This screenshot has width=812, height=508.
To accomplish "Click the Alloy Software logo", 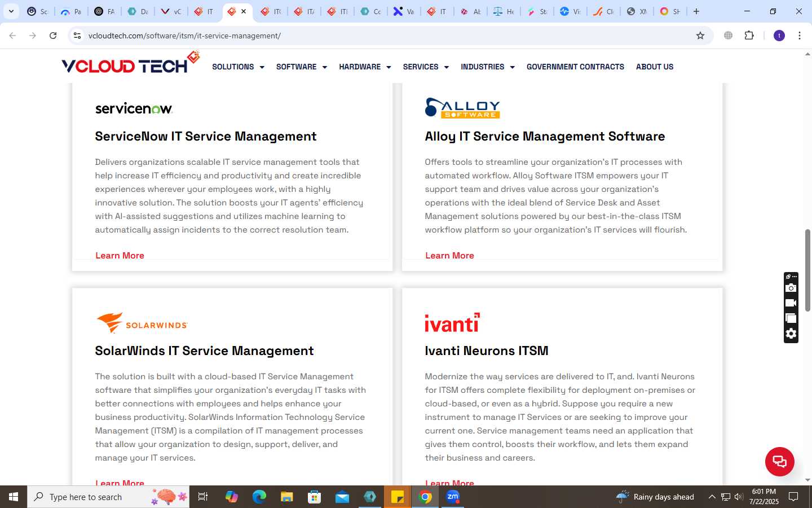I will (462, 108).
